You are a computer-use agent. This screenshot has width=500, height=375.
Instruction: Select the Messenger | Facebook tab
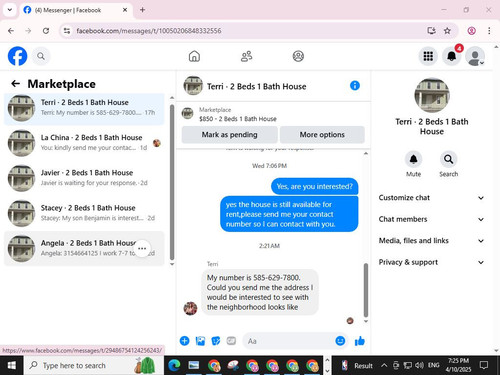(x=76, y=10)
